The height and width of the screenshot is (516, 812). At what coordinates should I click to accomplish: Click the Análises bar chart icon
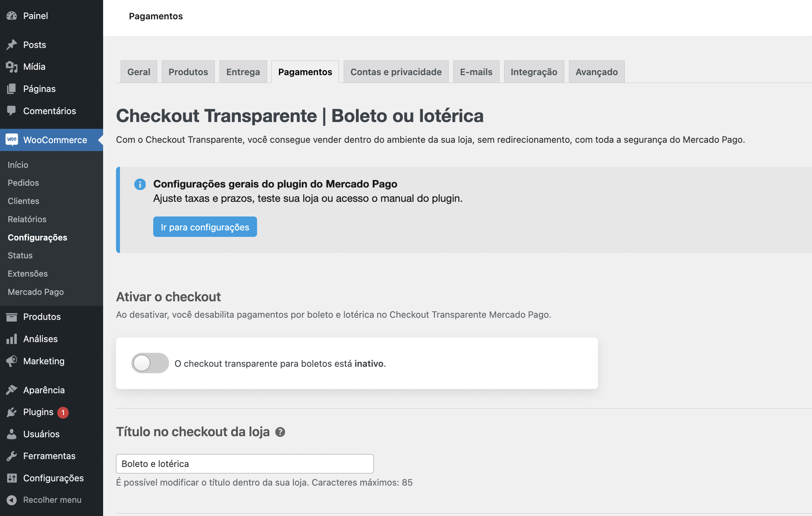click(x=12, y=339)
